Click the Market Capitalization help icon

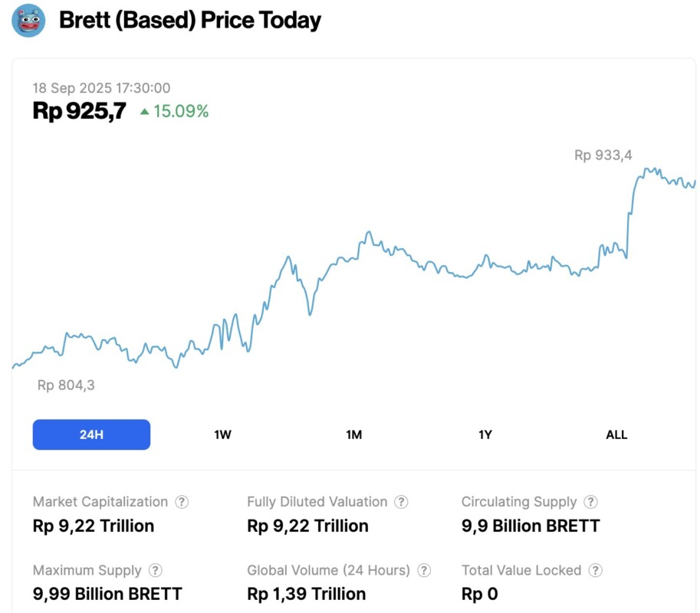(x=182, y=502)
